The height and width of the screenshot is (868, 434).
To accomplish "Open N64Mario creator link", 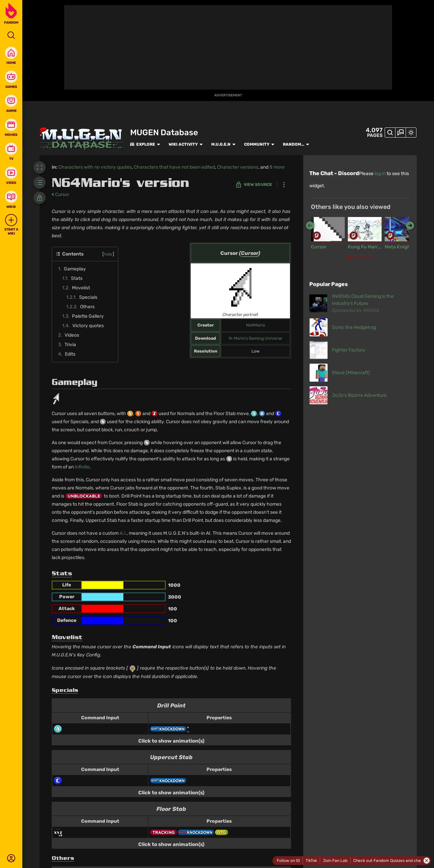I will 256,325.
